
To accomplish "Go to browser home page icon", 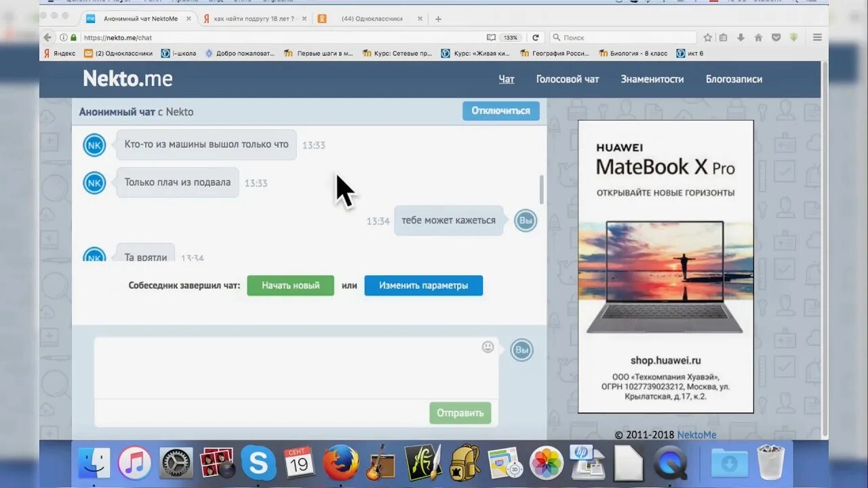I will click(x=758, y=37).
